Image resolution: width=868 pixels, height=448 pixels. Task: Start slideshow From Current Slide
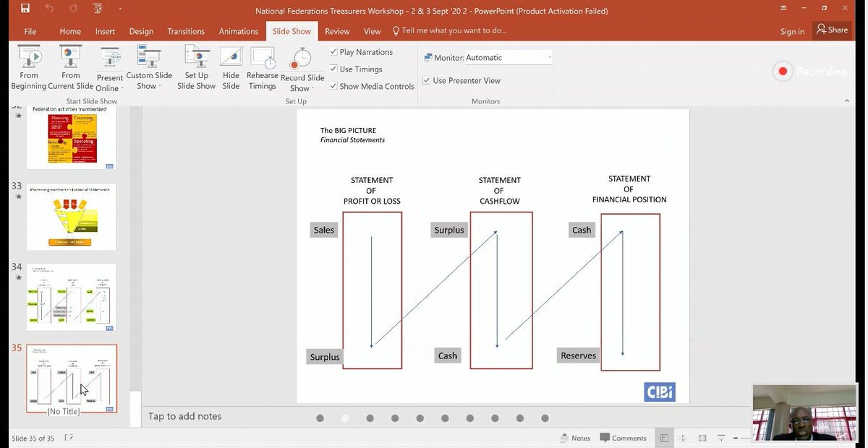tap(71, 68)
